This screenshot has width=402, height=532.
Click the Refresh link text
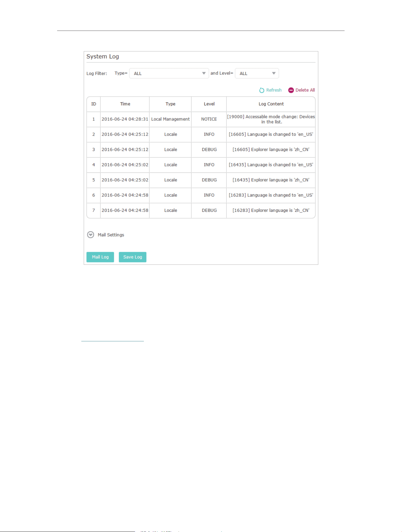click(274, 90)
